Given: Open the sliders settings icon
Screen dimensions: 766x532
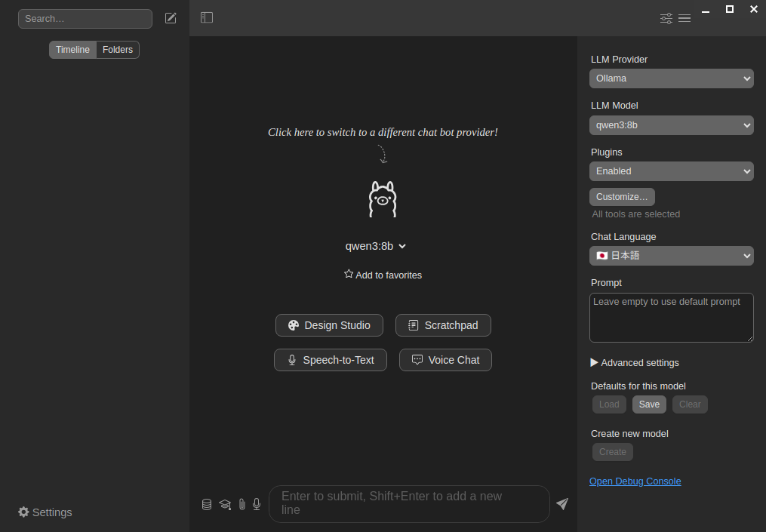Looking at the screenshot, I should pos(666,19).
